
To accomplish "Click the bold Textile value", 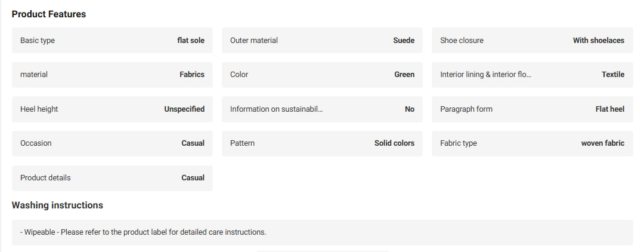I will [x=613, y=75].
